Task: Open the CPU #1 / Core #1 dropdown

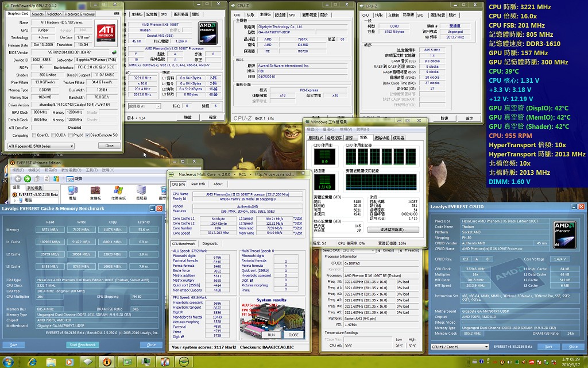Action: tap(460, 347)
